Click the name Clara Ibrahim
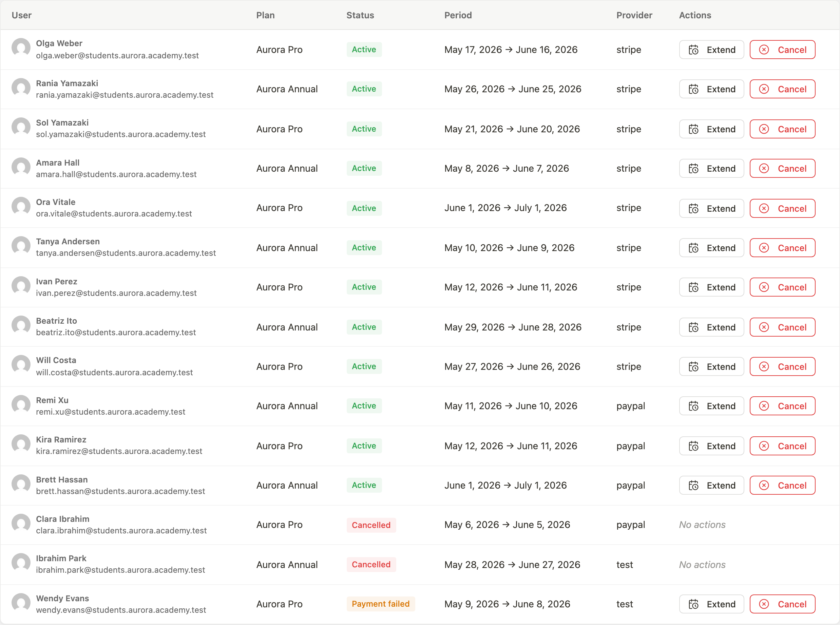840x625 pixels. 63,519
